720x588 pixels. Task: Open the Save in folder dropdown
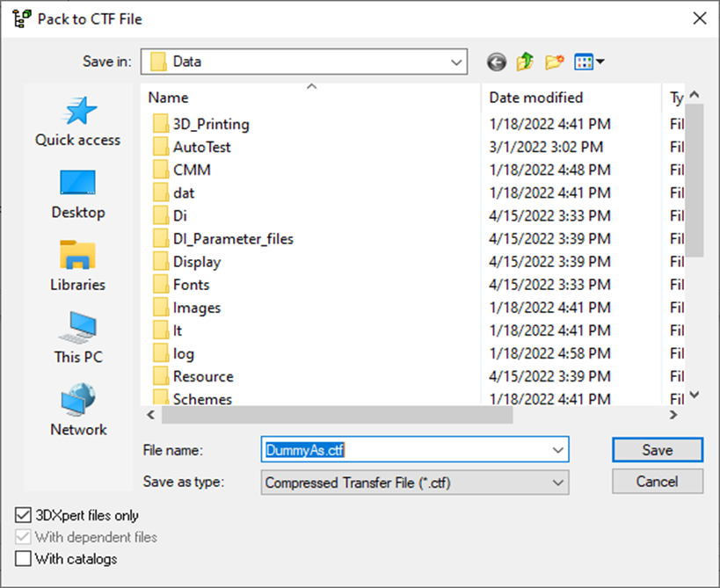[455, 62]
